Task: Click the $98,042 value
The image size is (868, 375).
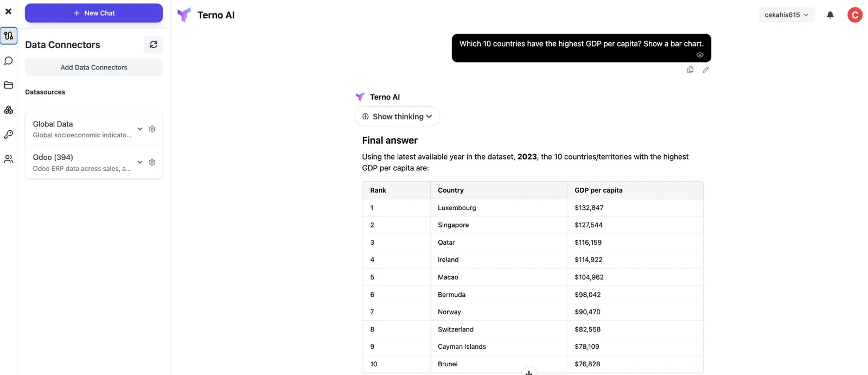Action: (x=588, y=295)
